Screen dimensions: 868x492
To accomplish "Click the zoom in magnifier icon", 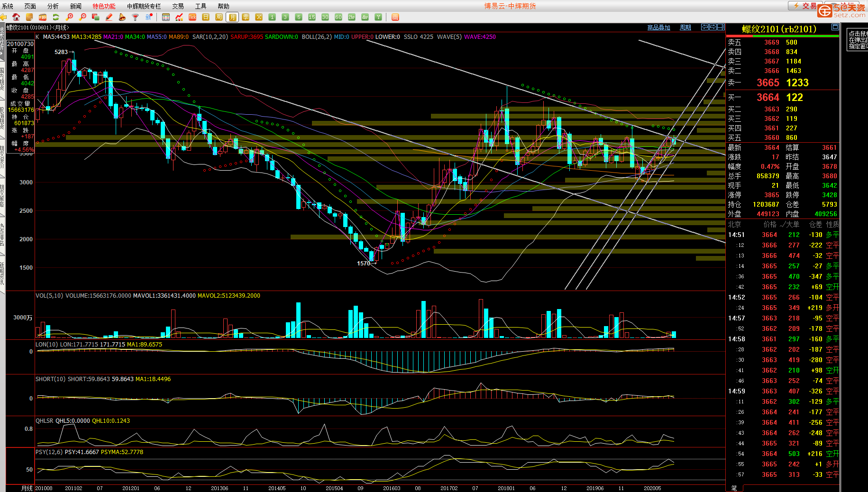I will click(70, 17).
